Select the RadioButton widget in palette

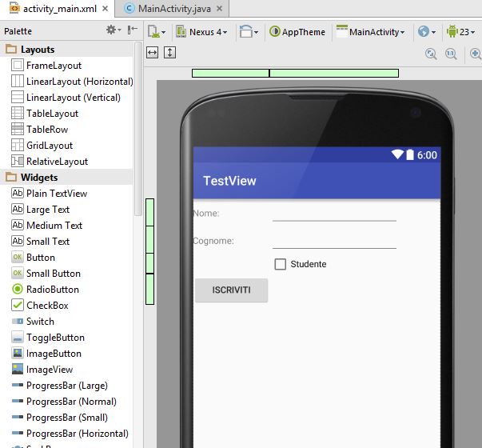tap(52, 290)
